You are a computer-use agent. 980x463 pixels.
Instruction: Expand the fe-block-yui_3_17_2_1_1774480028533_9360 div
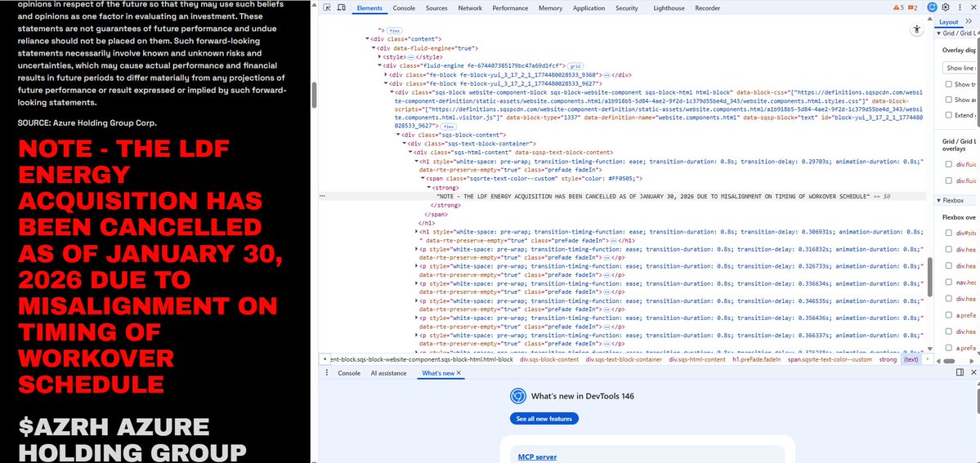click(x=385, y=74)
